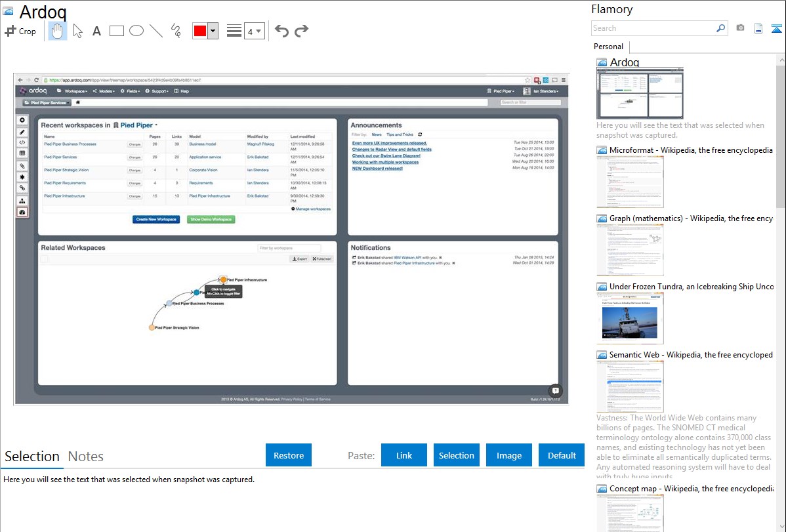Click the Show Demo Workspace button

pyautogui.click(x=211, y=219)
